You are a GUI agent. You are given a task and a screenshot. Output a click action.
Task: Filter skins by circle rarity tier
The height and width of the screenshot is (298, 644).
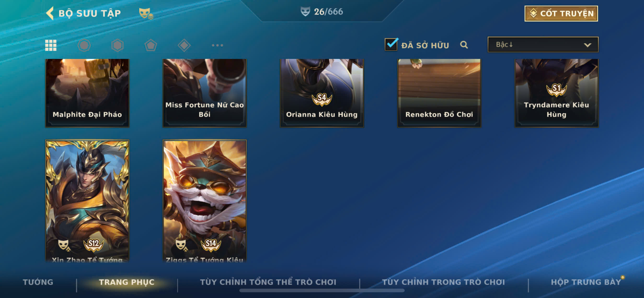tap(84, 45)
